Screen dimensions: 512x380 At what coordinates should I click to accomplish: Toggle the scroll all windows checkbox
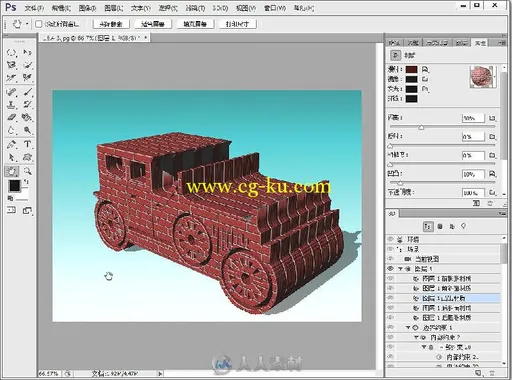coord(39,24)
